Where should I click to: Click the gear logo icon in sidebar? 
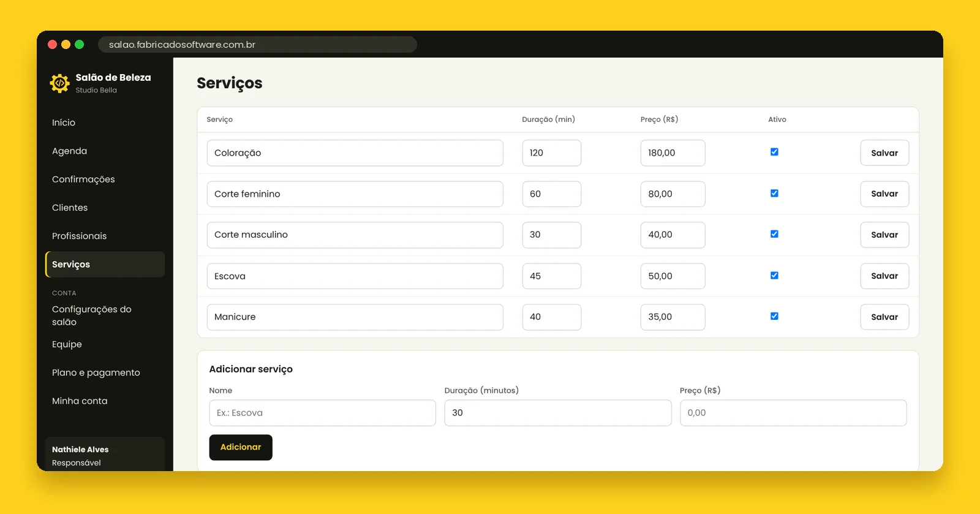(x=60, y=83)
